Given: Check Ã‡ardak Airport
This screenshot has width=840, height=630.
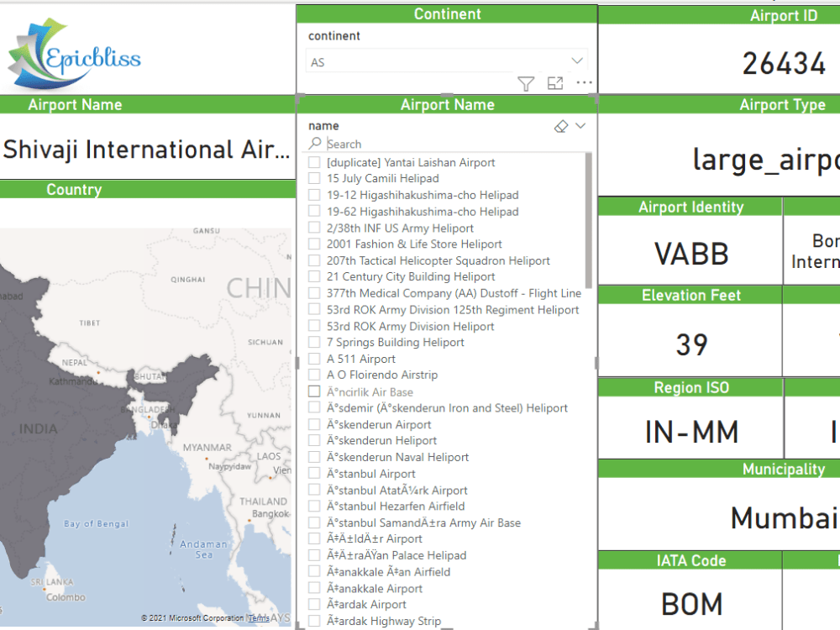Looking at the screenshot, I should click(314, 604).
